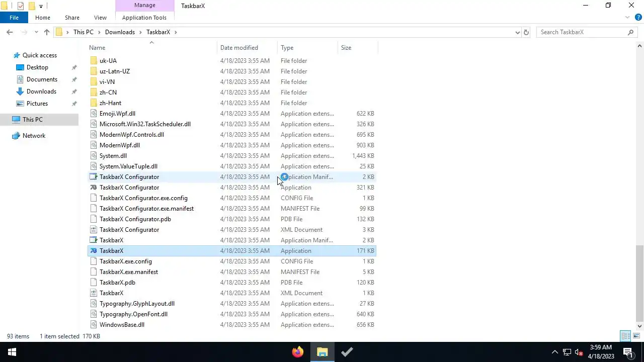Open Desktop in the navigation pane
The width and height of the screenshot is (644, 362).
click(38, 67)
